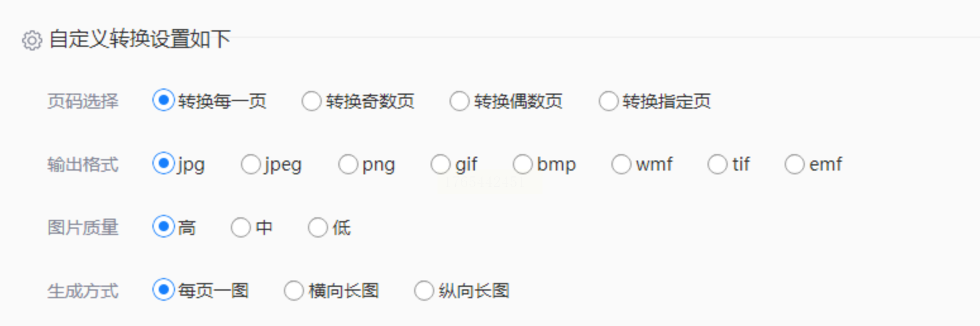Choose 横向长图 generation mode
980x326 pixels.
(x=294, y=291)
